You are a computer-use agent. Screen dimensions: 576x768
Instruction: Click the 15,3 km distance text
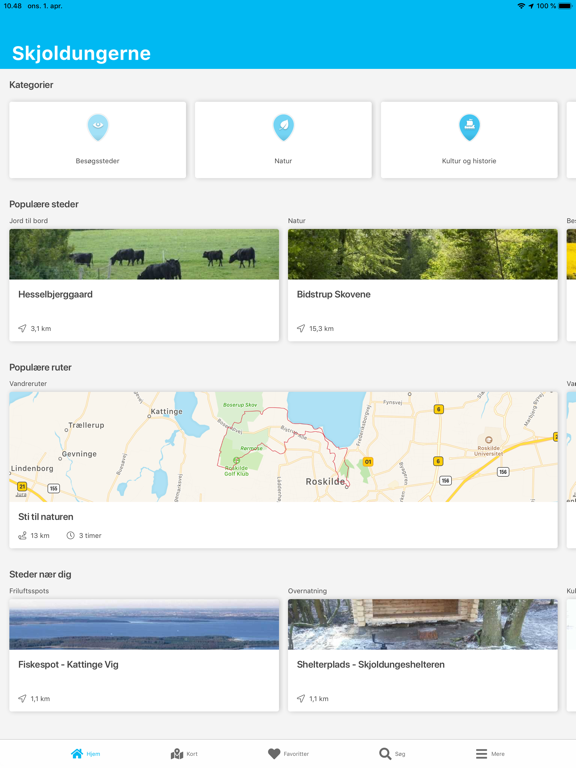[321, 329]
